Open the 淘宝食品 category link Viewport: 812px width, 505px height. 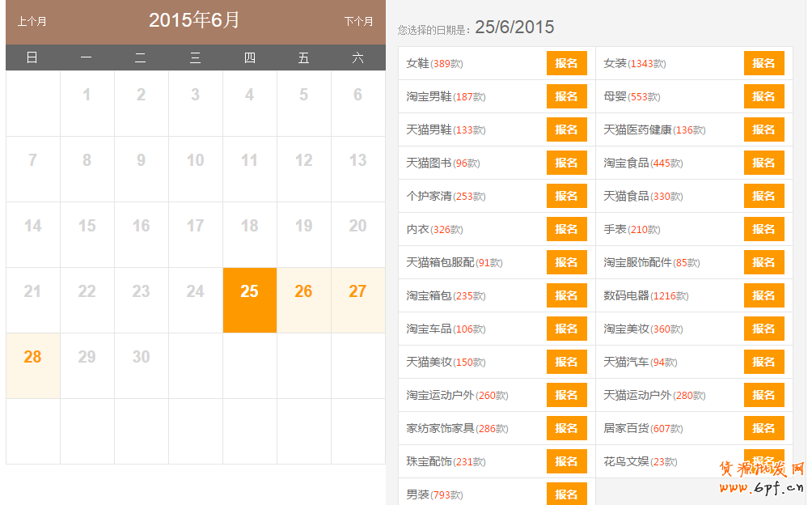[626, 163]
